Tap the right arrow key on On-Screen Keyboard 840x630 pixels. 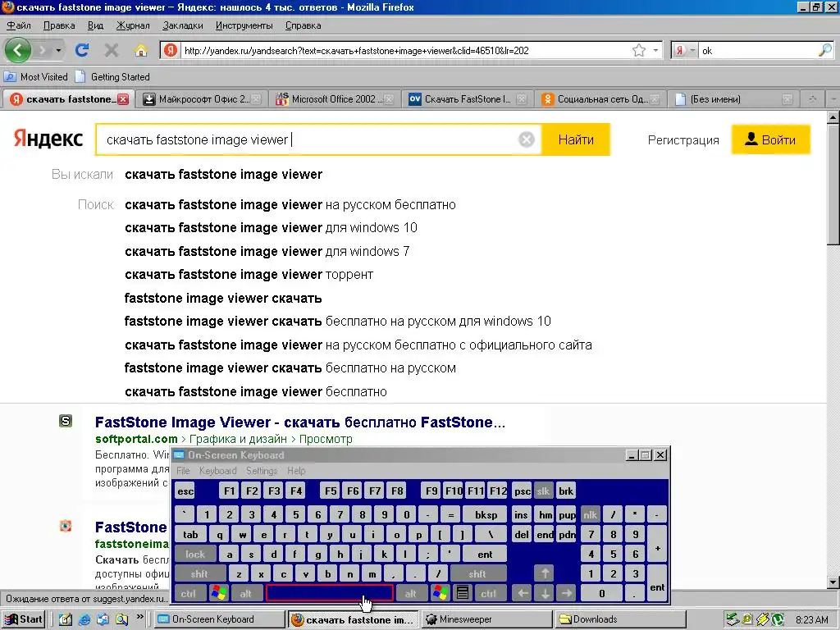[x=567, y=593]
